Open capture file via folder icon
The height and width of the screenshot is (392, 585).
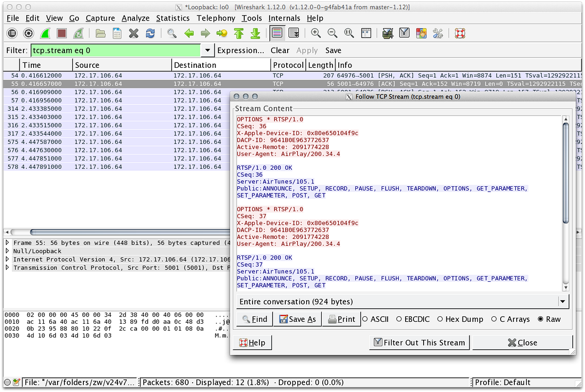tap(100, 33)
